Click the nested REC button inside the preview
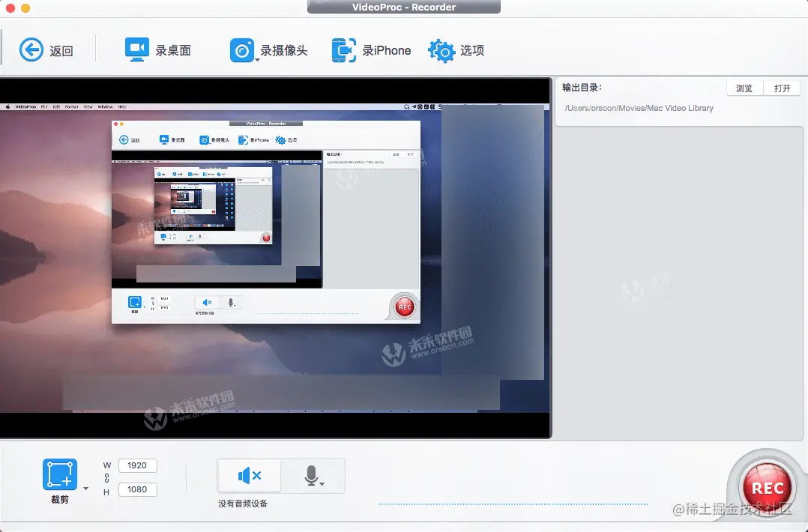Viewport: 808px width, 532px height. point(405,307)
